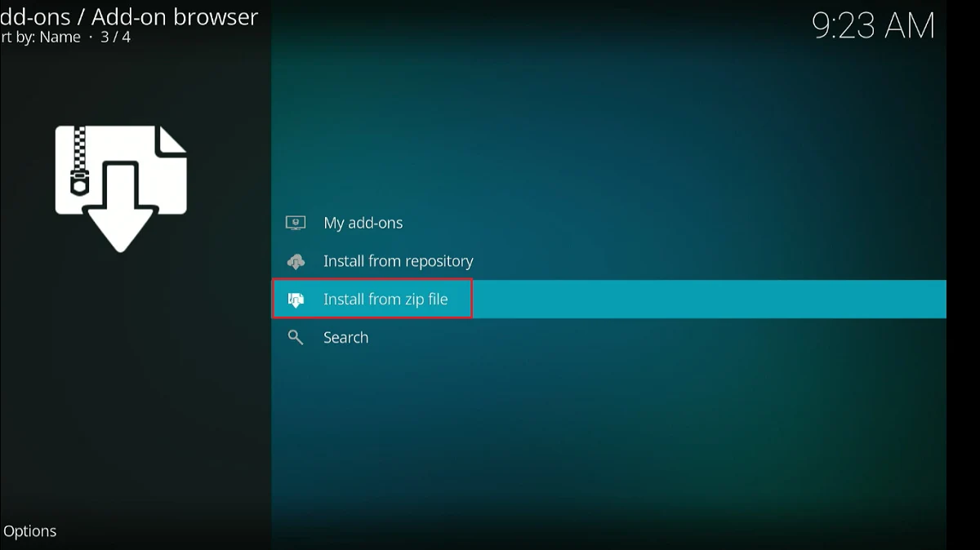
Task: Open the Options panel at bottom left
Action: pos(29,531)
